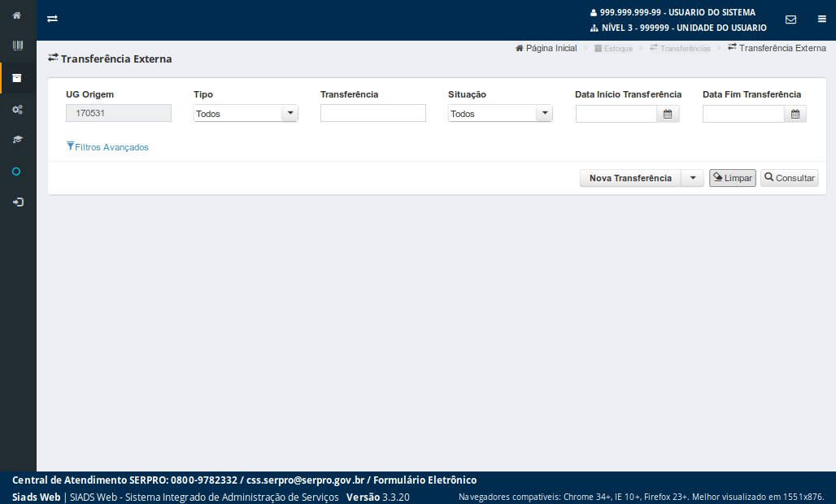Open the barcode icon in sidebar
The height and width of the screenshot is (504, 836).
coord(18,46)
